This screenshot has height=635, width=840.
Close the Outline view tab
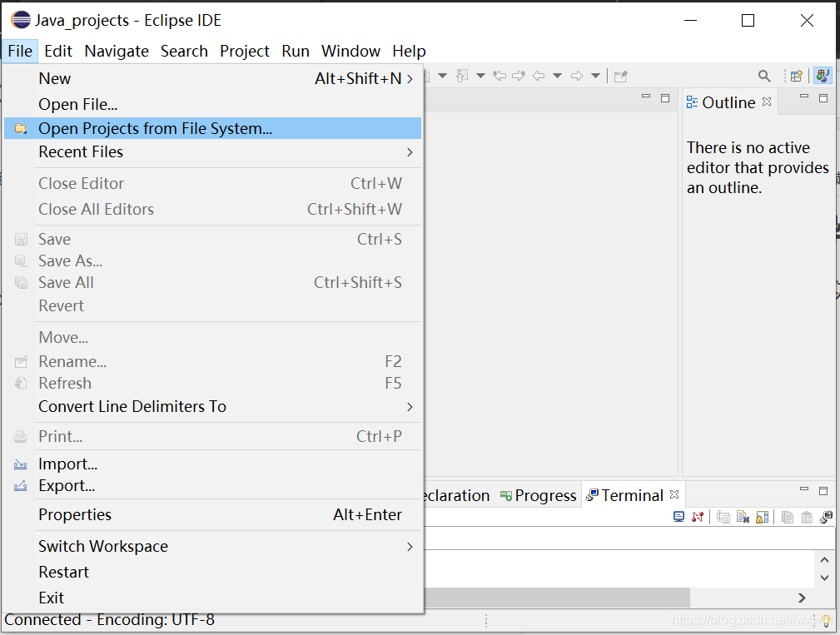[767, 102]
